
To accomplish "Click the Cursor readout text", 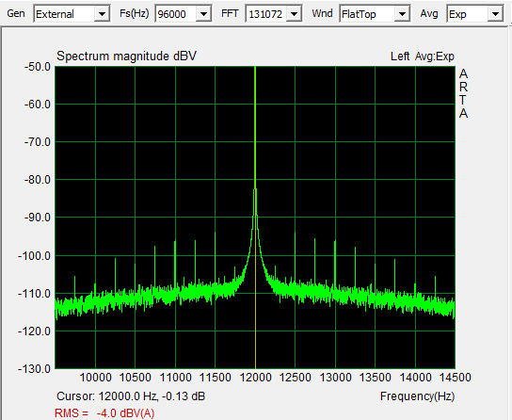I will pos(131,396).
